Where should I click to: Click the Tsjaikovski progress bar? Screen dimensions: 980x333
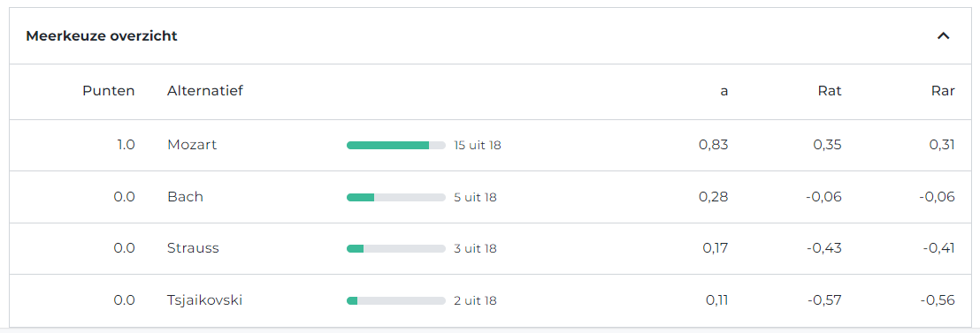pos(396,300)
